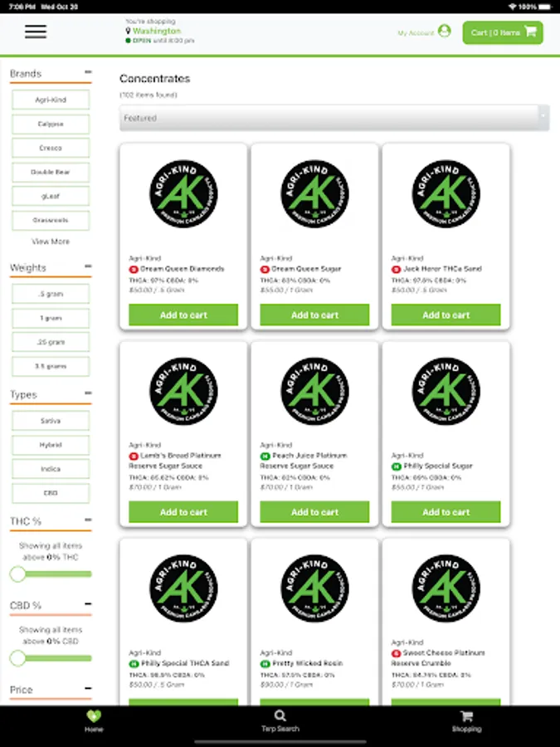Click hybrid badge beside Peach Juice Platinum

(265, 456)
